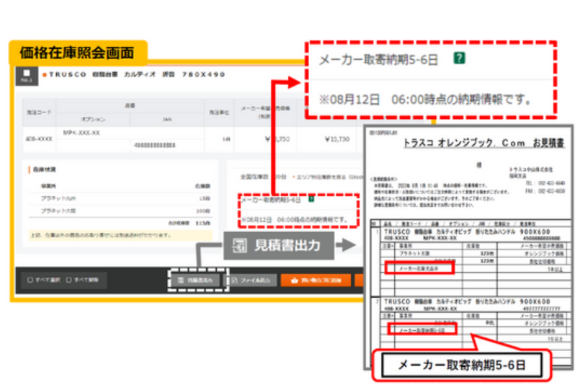The width and height of the screenshot is (588, 385).
Task: Add item with orange 買い物カゴに追加 button
Action: pyautogui.click(x=316, y=280)
